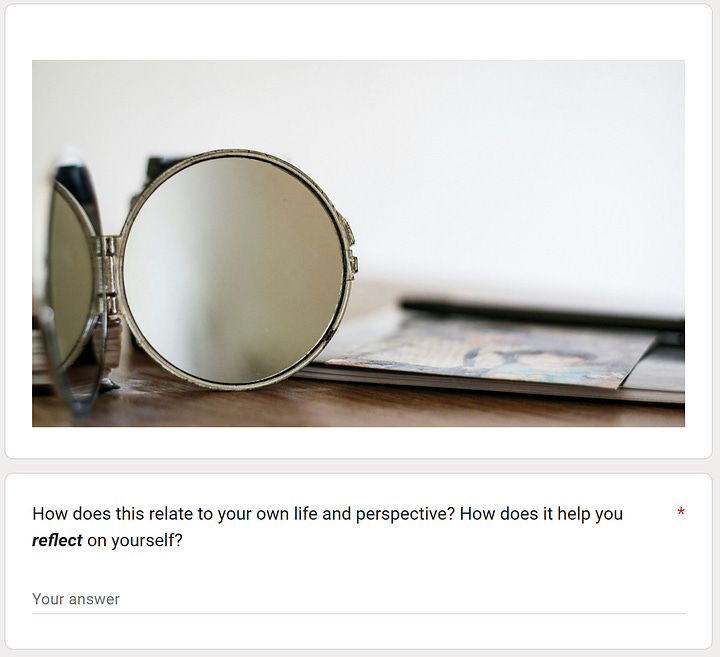This screenshot has width=720, height=657.
Task: Click the blank margin above the mirror image
Action: [358, 32]
